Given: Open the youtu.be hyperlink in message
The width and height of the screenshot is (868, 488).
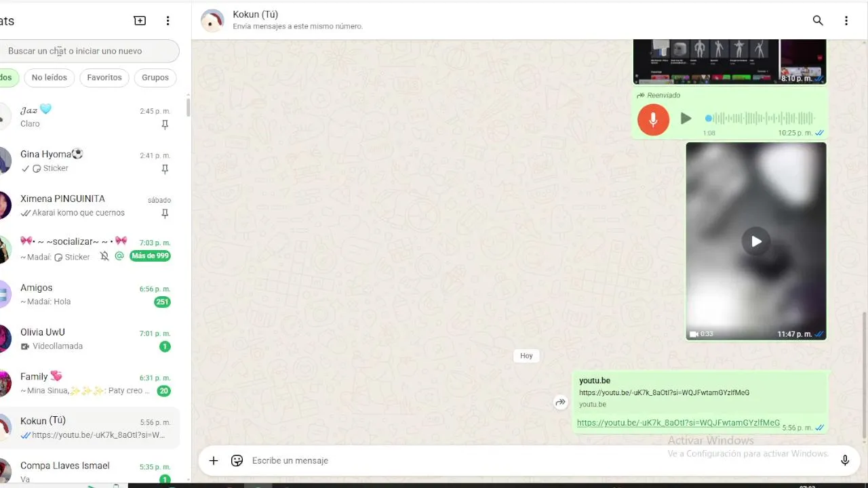Looking at the screenshot, I should tap(678, 423).
